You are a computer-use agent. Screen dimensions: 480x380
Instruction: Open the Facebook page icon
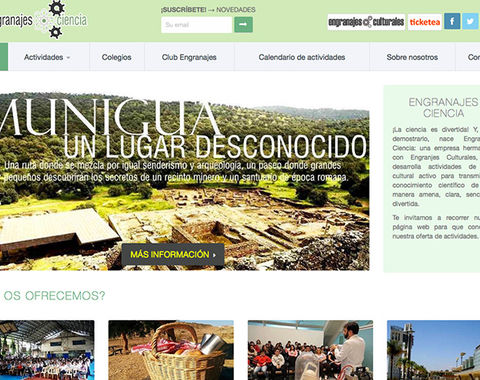tap(452, 22)
